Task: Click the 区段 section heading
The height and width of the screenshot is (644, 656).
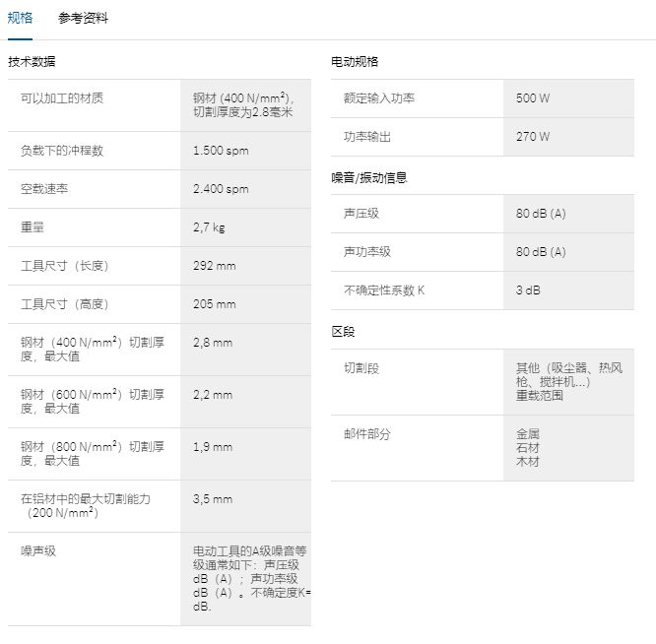Action: [x=343, y=332]
